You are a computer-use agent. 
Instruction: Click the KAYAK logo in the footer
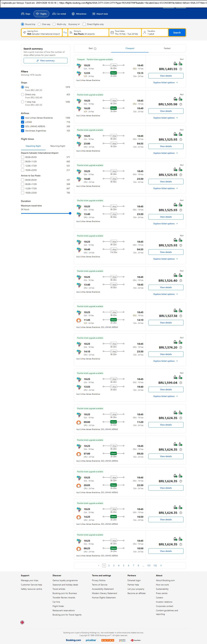pos(108,640)
